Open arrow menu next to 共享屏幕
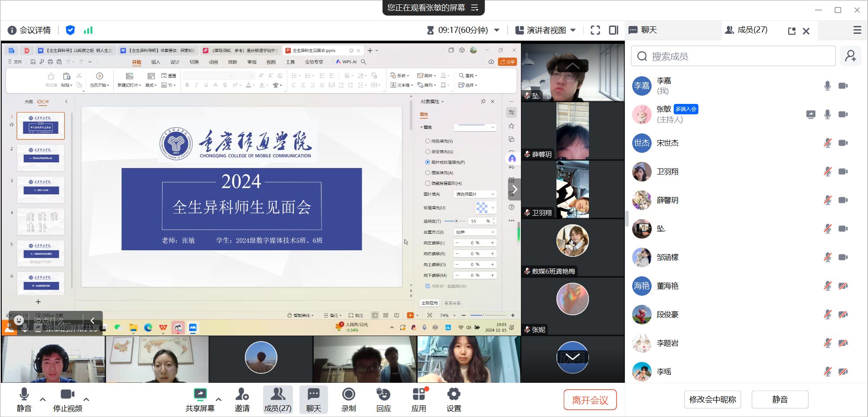868x417 pixels. click(x=219, y=399)
